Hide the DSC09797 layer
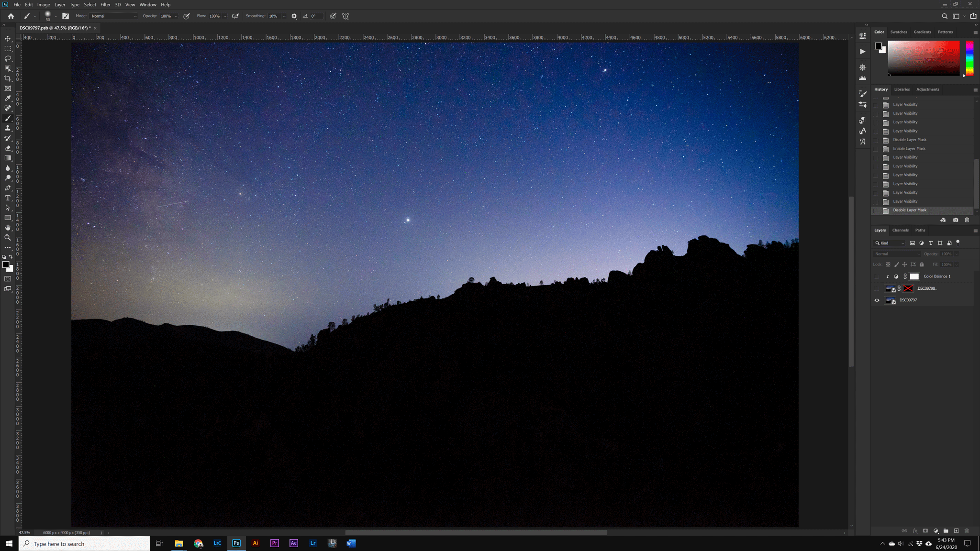Viewport: 980px width, 551px height. click(877, 300)
